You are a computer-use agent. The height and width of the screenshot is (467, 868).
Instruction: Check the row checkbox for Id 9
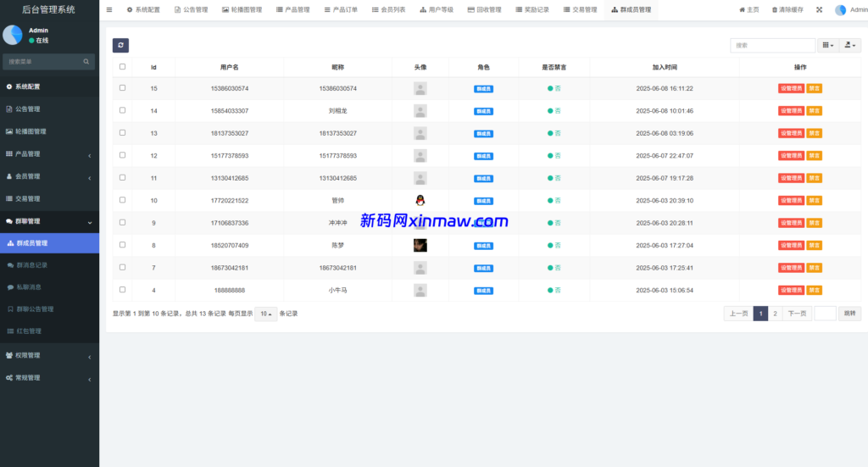pyautogui.click(x=122, y=222)
